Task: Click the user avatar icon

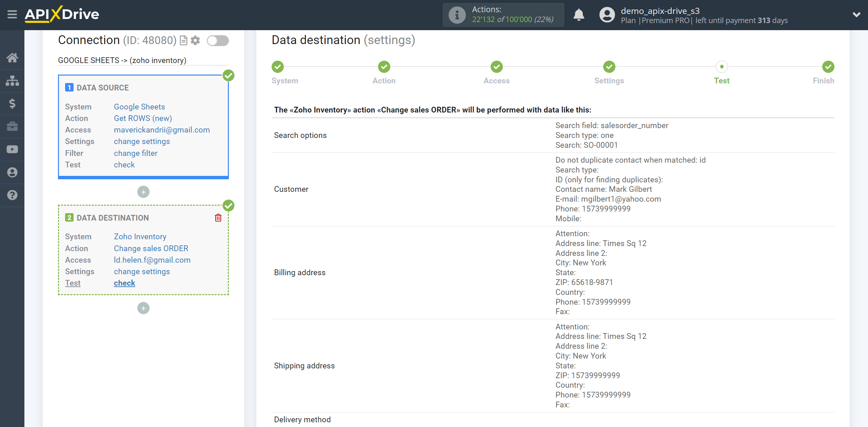Action: click(607, 15)
